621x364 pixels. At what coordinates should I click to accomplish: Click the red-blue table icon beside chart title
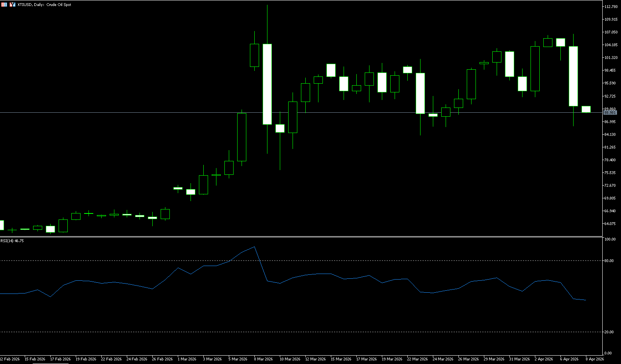(x=4, y=4)
